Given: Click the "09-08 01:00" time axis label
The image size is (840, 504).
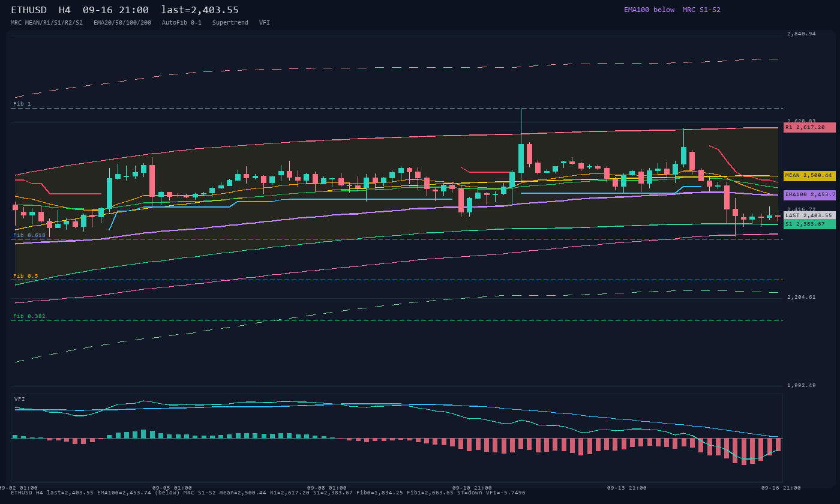Looking at the screenshot, I should click(327, 488).
